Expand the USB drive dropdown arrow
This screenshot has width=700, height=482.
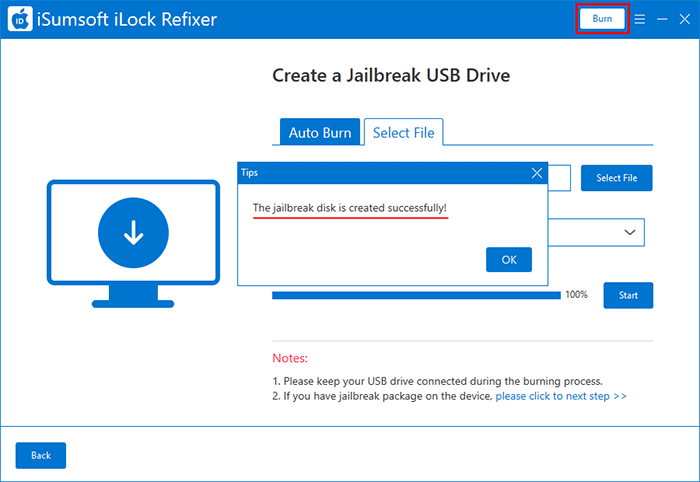pos(630,232)
